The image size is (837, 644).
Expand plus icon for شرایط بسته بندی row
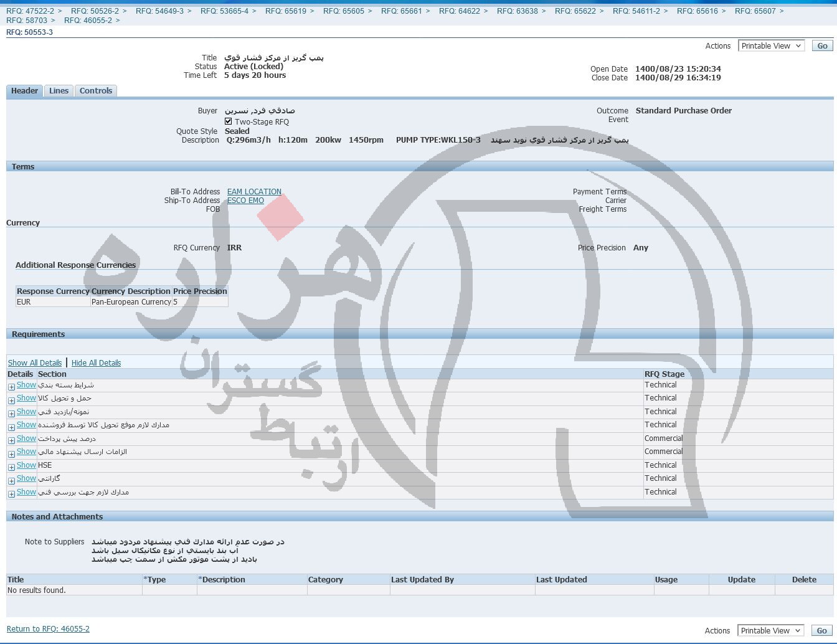[11, 387]
